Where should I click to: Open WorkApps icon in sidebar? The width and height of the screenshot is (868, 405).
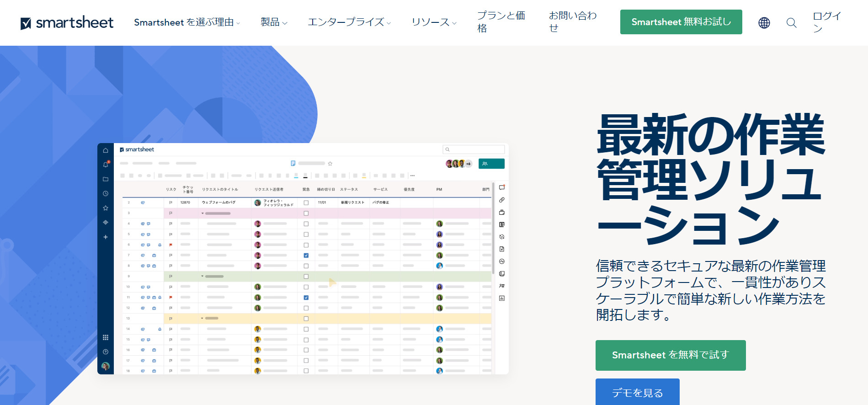(x=106, y=222)
